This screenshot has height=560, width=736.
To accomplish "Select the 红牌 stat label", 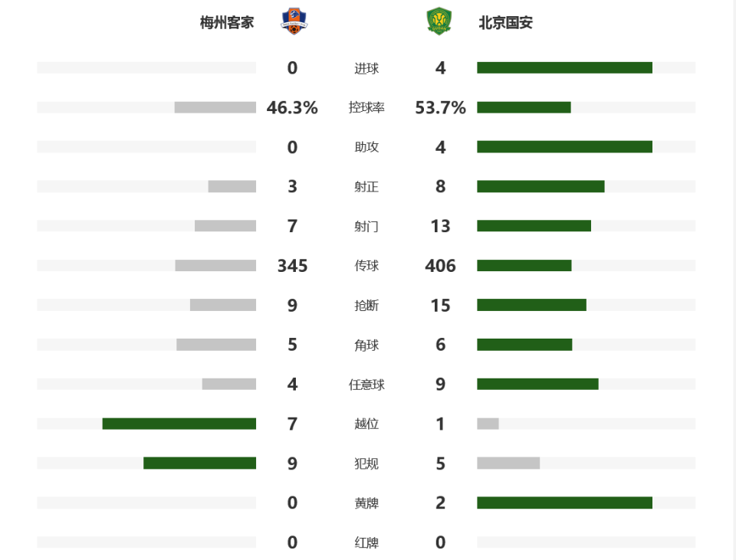I will click(x=366, y=542).
